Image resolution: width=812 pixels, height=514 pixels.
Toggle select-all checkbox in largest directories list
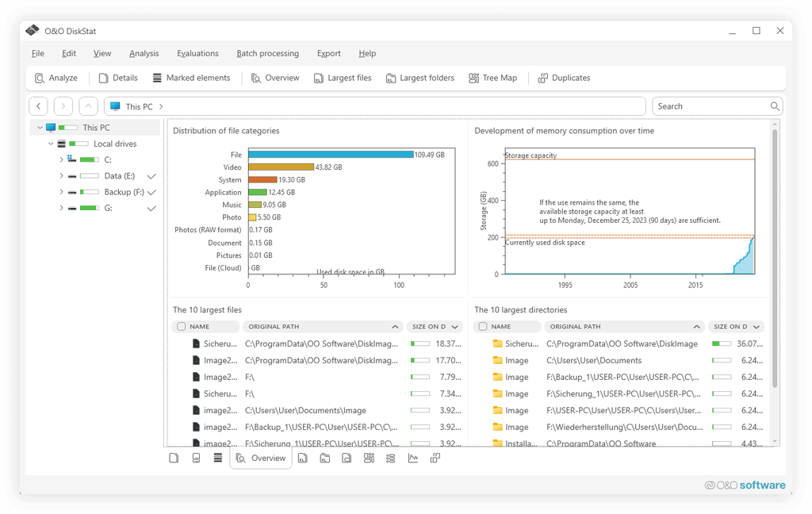click(483, 327)
